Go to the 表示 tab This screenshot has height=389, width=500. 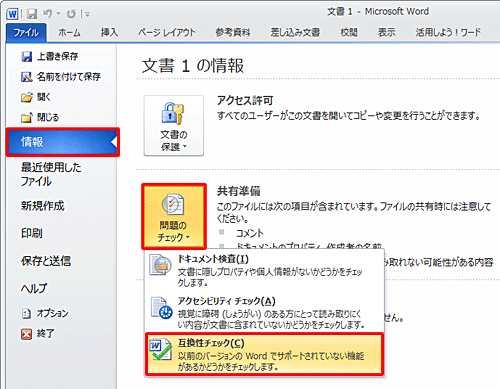386,32
